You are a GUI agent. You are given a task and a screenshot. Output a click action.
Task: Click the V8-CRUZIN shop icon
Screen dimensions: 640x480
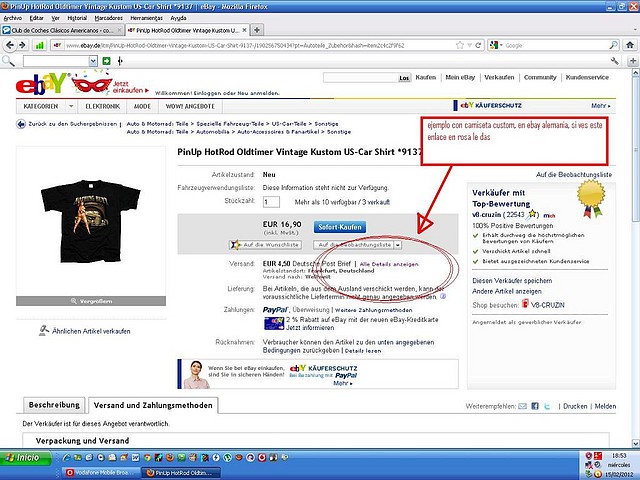pyautogui.click(x=526, y=304)
